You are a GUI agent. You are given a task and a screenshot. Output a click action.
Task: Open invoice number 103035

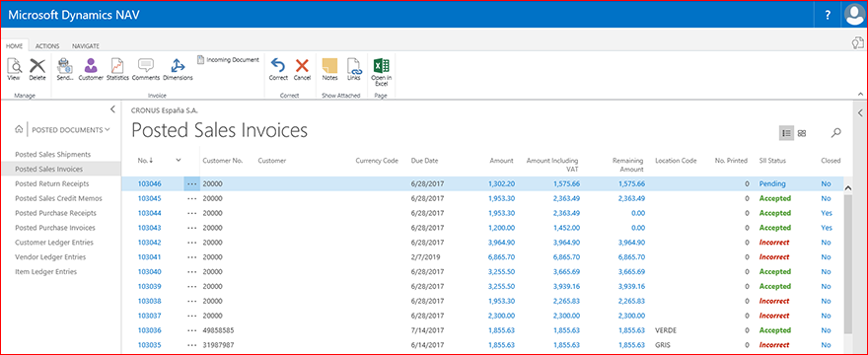click(150, 345)
